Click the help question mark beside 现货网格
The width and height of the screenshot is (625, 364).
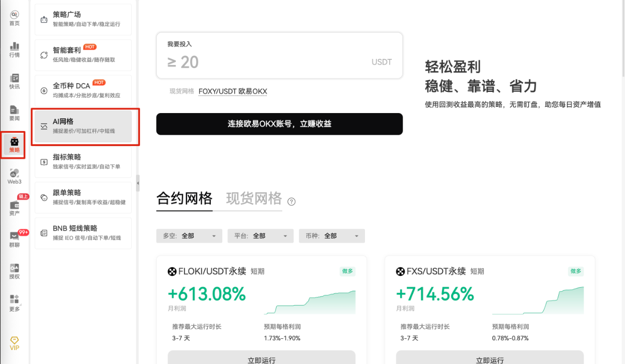(x=291, y=202)
